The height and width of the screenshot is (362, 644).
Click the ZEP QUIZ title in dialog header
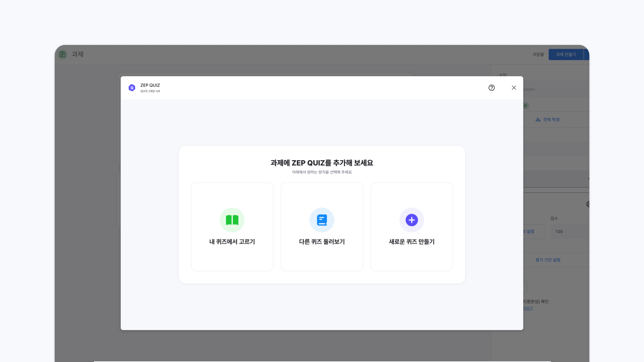[150, 85]
